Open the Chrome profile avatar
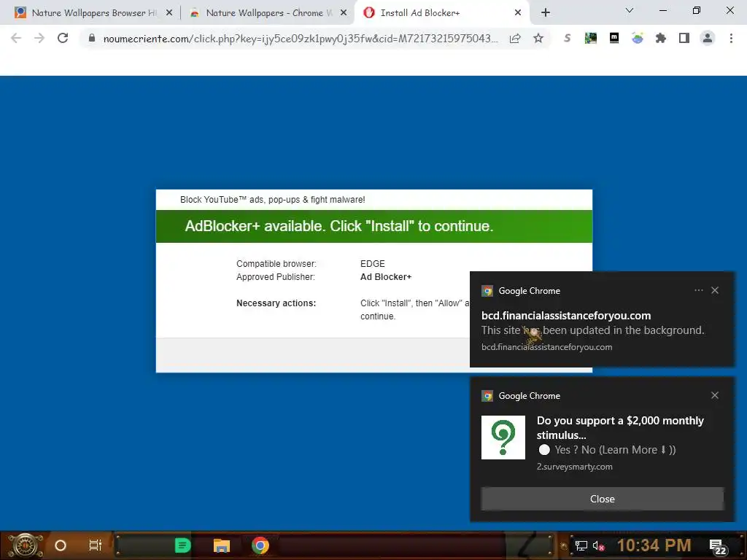Image resolution: width=747 pixels, height=560 pixels. (708, 38)
